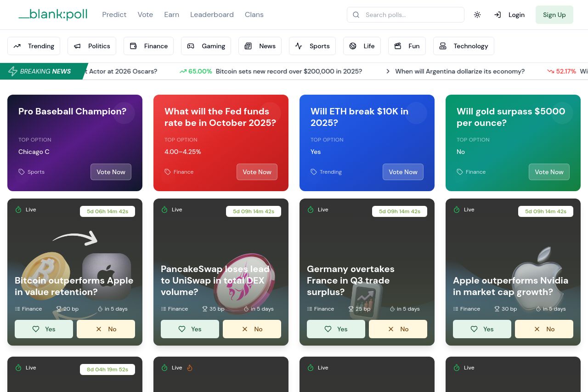Click the Life category globe icon
Viewport: 588px width, 392px height.
[353, 46]
